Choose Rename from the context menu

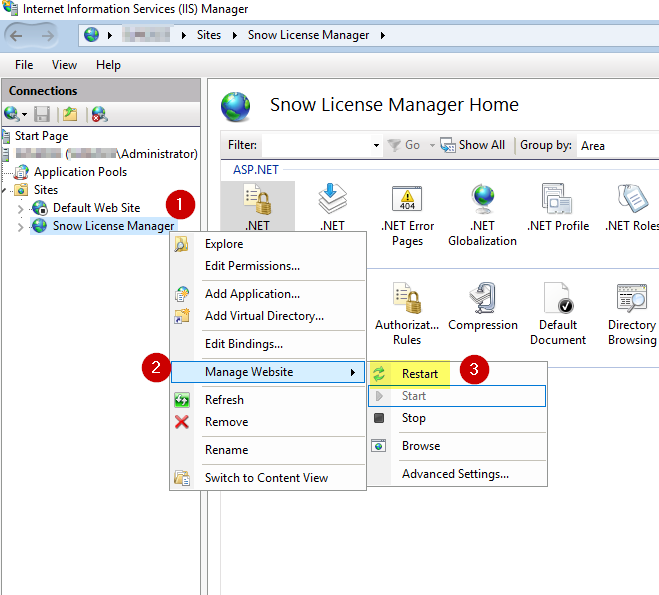point(268,450)
